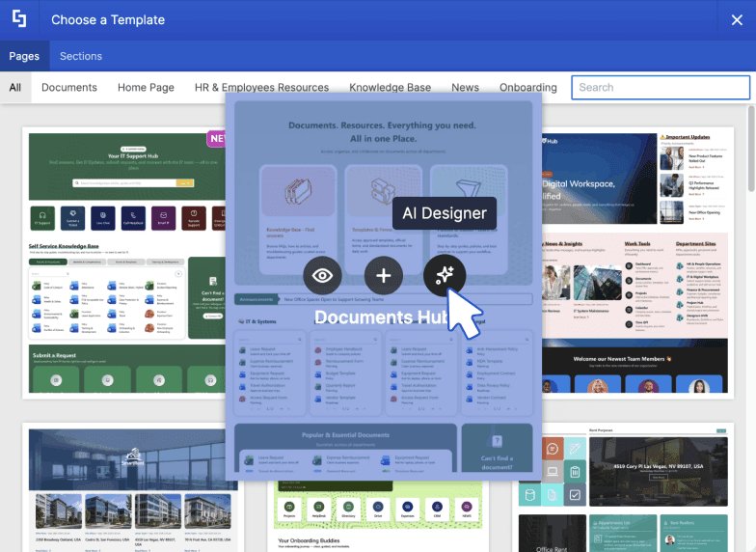Click the Documents Hub title text

382,317
